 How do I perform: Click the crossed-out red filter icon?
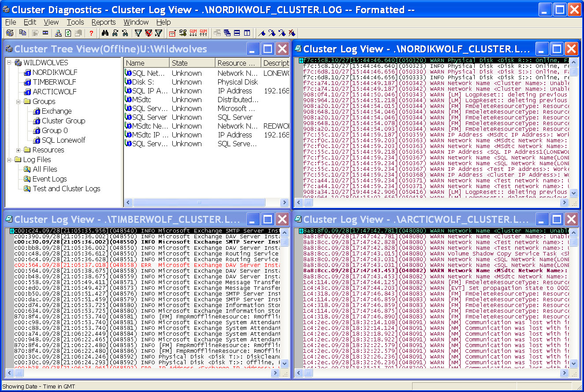coord(149,33)
